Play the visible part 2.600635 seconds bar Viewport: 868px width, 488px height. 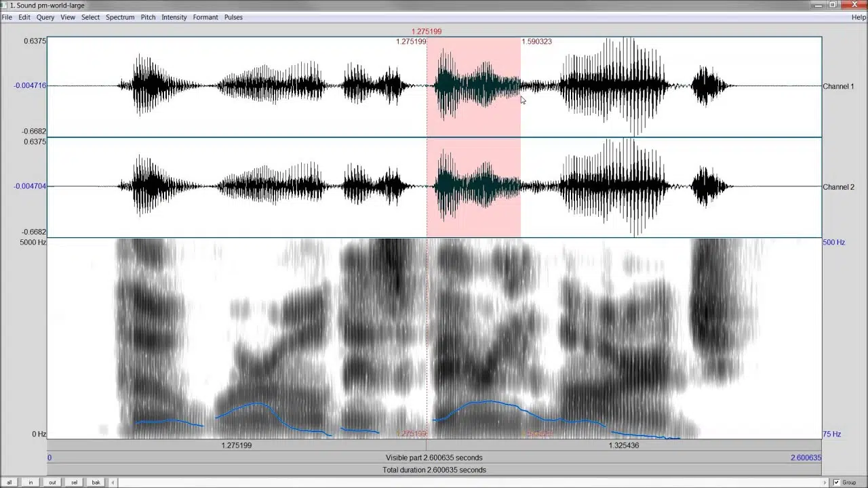pyautogui.click(x=434, y=457)
